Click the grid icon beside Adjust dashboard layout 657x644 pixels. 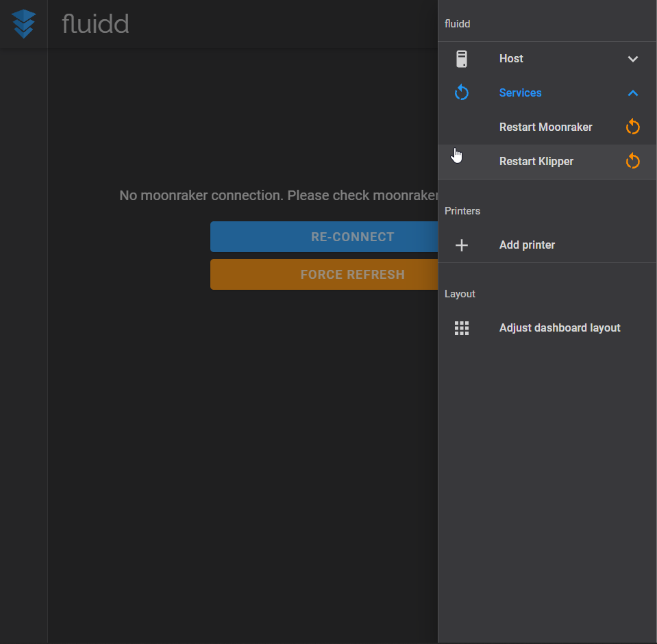point(462,327)
